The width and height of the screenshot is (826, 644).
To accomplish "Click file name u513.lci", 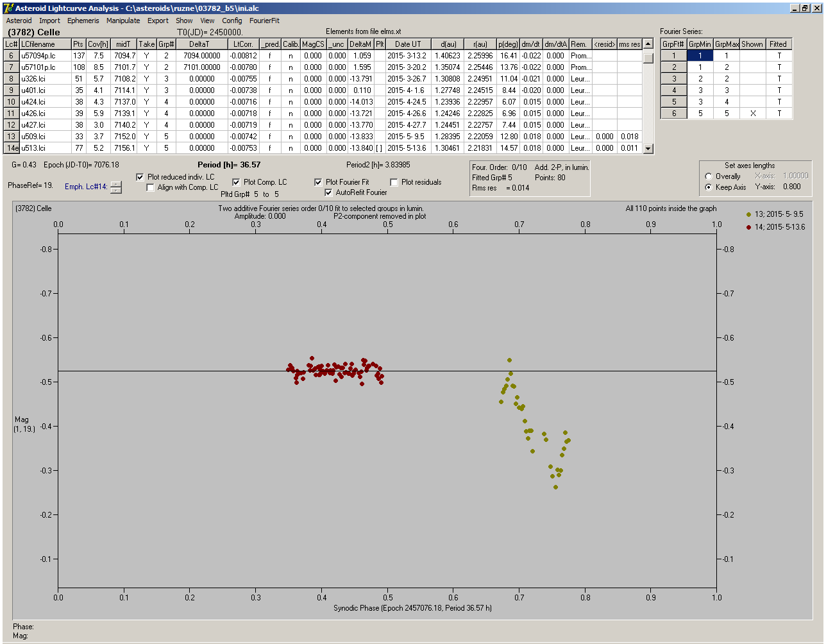I will coord(45,148).
